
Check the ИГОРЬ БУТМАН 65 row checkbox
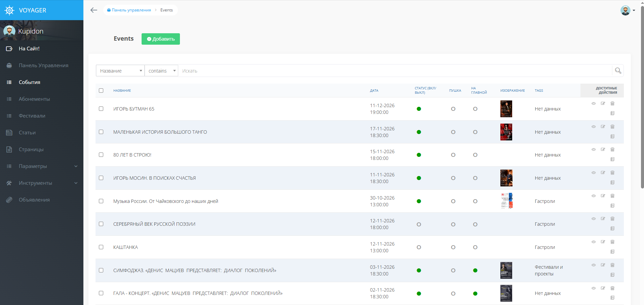click(101, 108)
